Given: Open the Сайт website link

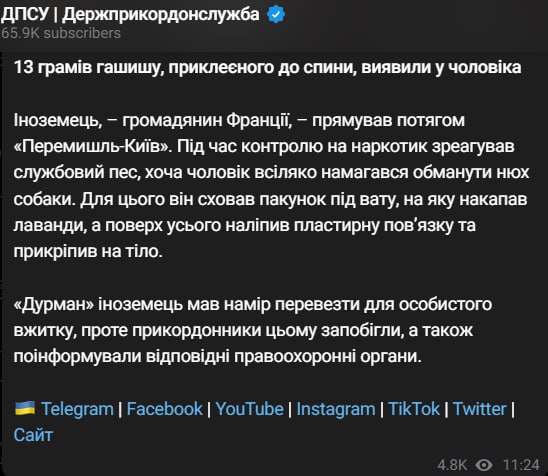Looking at the screenshot, I should pos(33,435).
